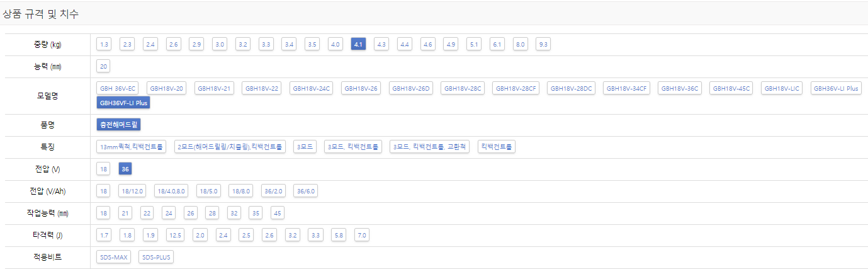868x269 pixels.
Task: Deselect highlighted GBH36VF-LI Plus model
Action: tap(123, 102)
